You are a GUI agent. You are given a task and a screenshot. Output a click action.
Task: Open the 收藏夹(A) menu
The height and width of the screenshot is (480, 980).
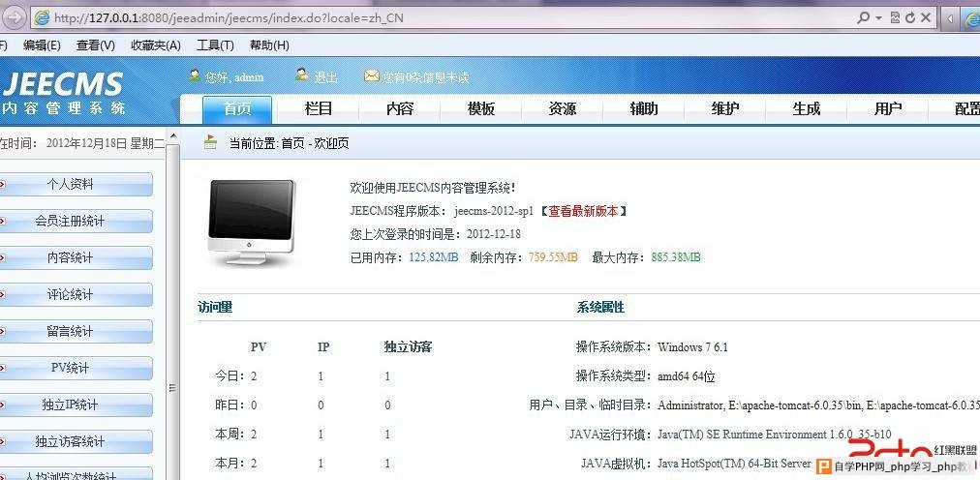[x=156, y=45]
